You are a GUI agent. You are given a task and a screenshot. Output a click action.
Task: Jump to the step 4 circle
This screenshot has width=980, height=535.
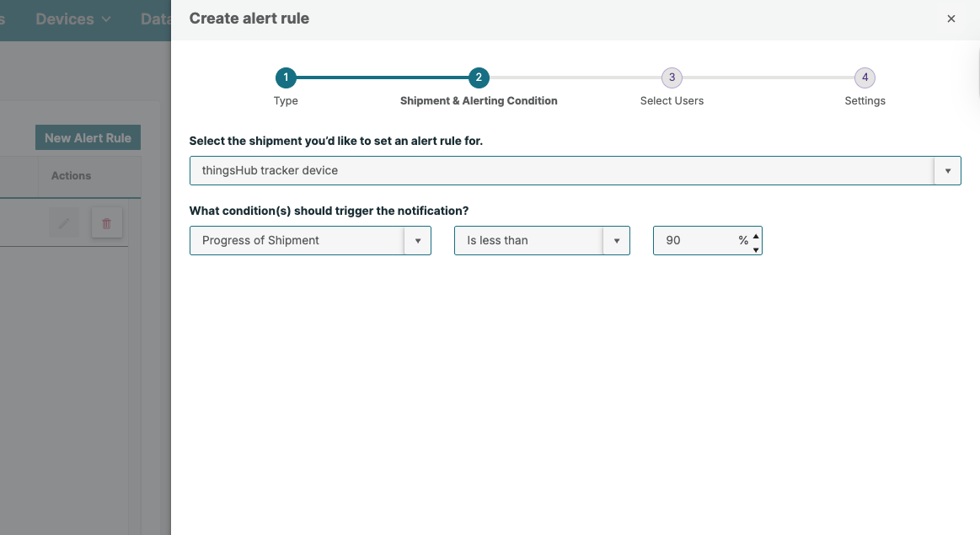coord(865,78)
